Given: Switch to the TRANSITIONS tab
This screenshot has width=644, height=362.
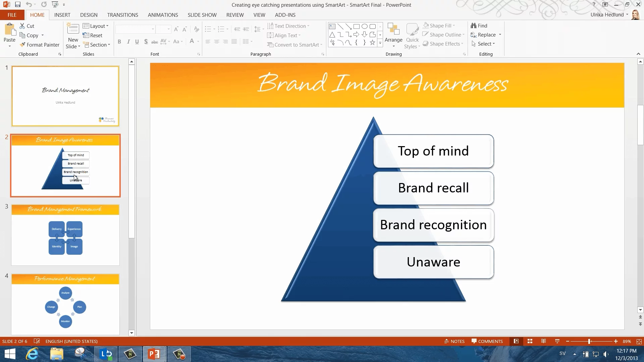Looking at the screenshot, I should pyautogui.click(x=122, y=15).
